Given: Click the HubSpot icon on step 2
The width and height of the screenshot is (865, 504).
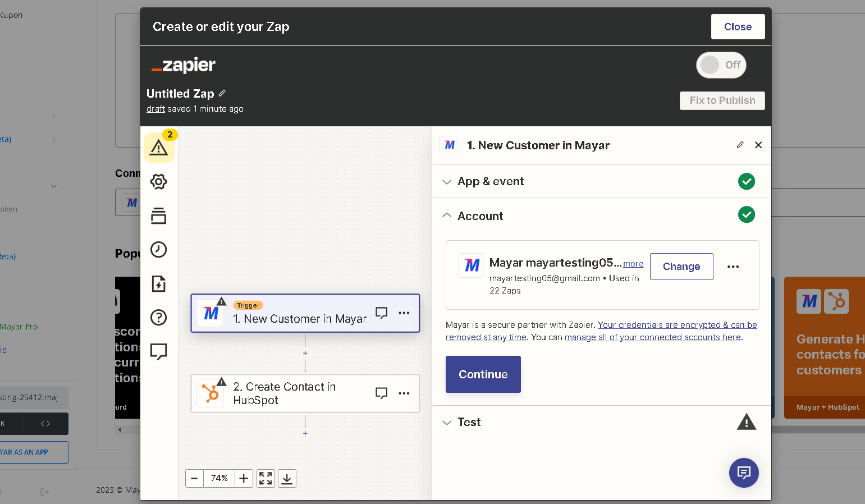Looking at the screenshot, I should tap(210, 393).
